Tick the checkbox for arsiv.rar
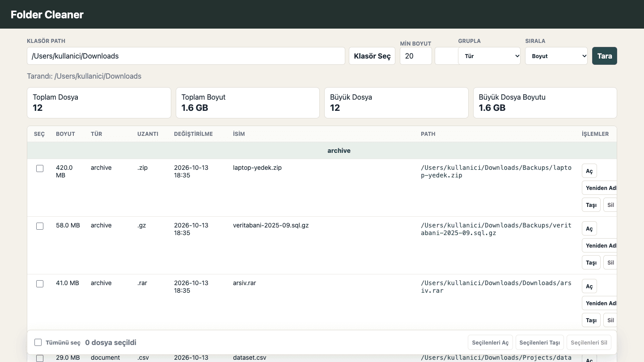Screen dimensions: 644x362 pos(40,284)
